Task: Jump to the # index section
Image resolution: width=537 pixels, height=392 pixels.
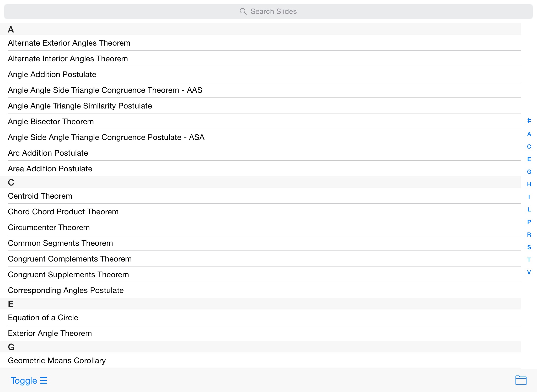Action: 529,121
